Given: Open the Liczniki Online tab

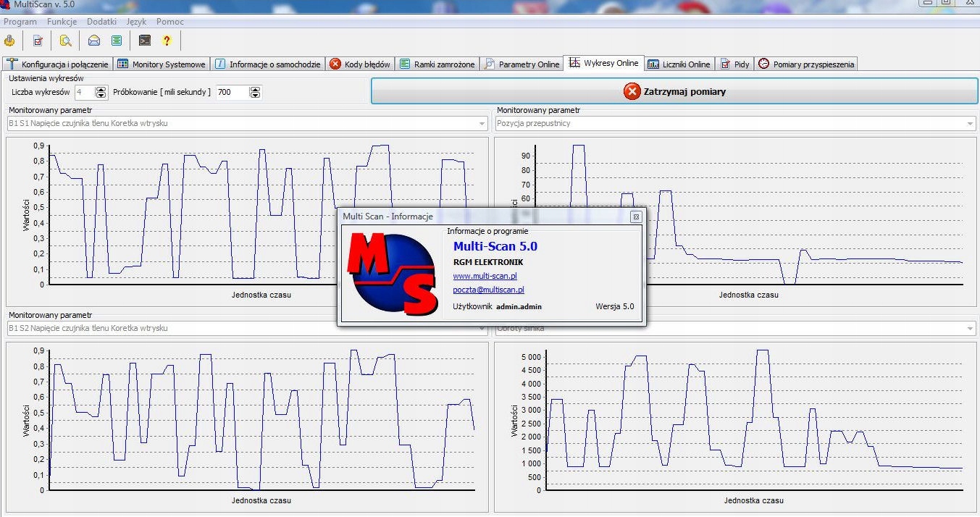Looking at the screenshot, I should [679, 64].
